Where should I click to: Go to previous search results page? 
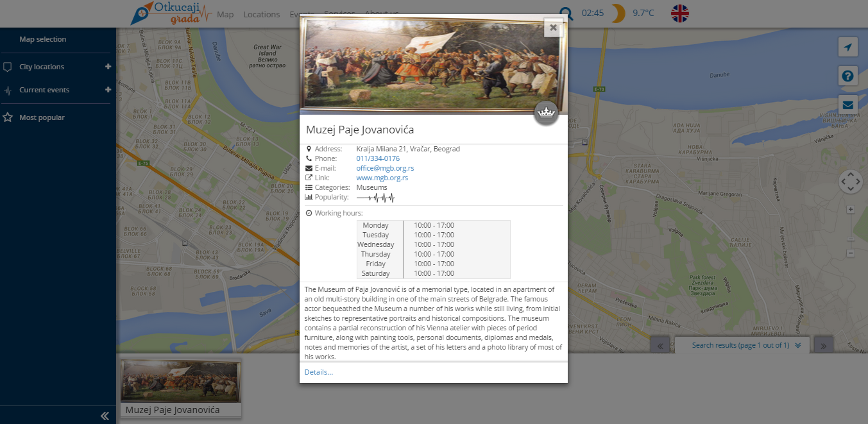click(x=660, y=346)
